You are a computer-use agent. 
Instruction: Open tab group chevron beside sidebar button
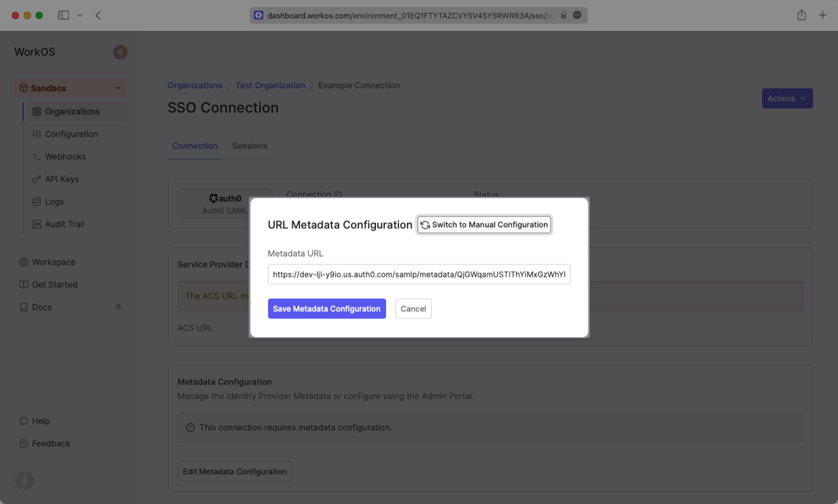click(x=80, y=15)
